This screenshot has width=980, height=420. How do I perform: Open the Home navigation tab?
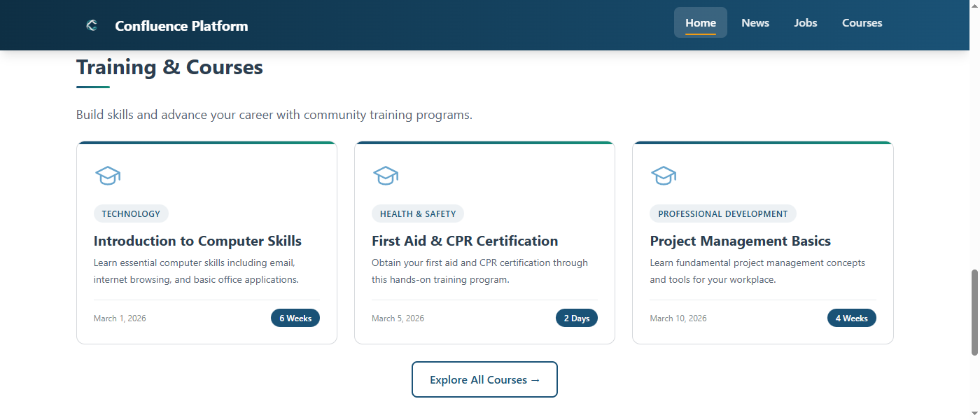point(700,22)
